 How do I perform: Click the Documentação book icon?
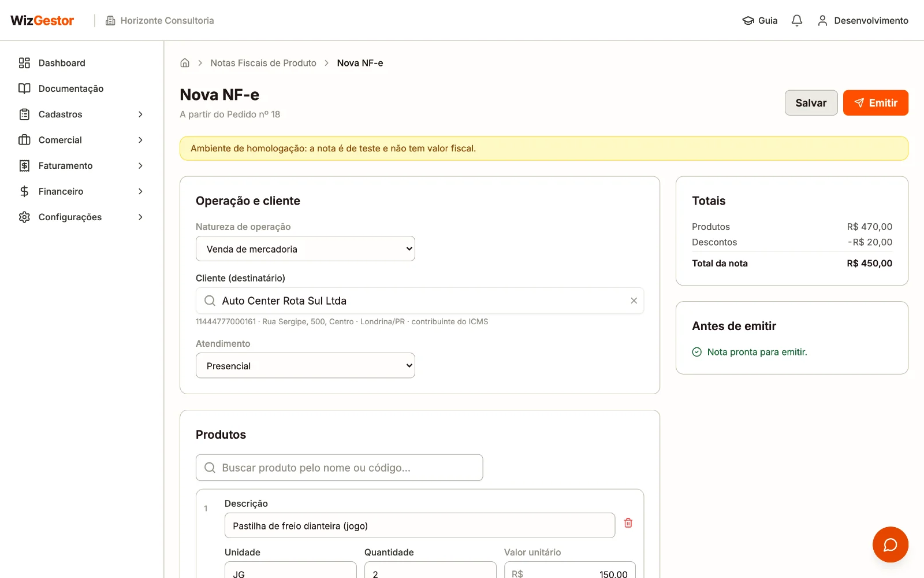(24, 88)
